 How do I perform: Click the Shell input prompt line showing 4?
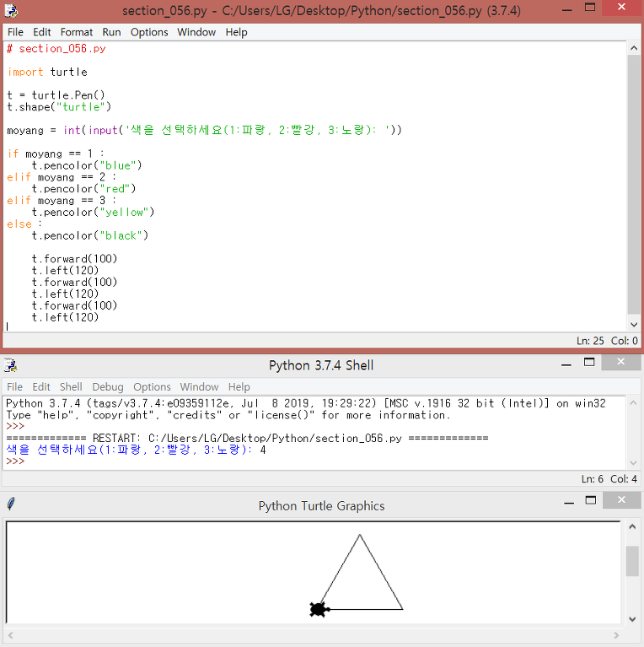click(136, 450)
